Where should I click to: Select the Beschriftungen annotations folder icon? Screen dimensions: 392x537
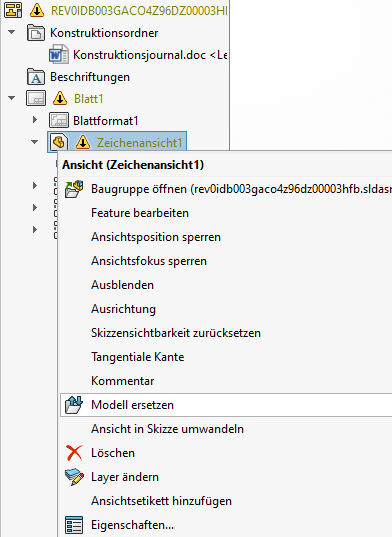36,77
